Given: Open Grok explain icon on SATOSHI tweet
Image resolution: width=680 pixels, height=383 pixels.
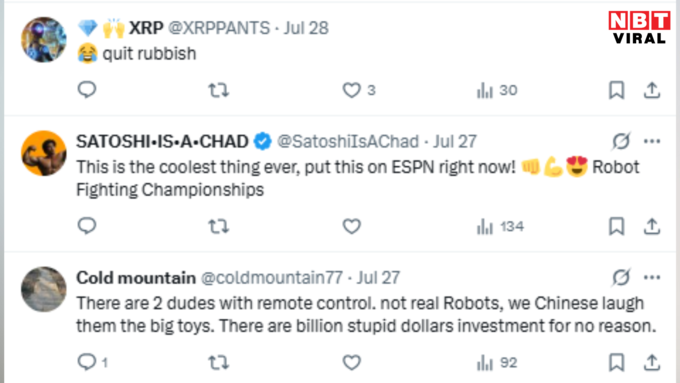Looking at the screenshot, I should (621, 141).
